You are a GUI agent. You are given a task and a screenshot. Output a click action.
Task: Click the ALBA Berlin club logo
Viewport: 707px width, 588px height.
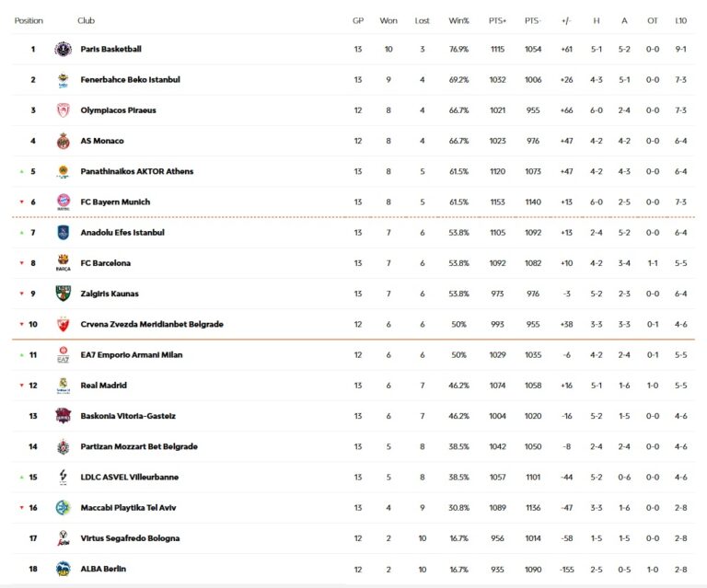(x=63, y=569)
